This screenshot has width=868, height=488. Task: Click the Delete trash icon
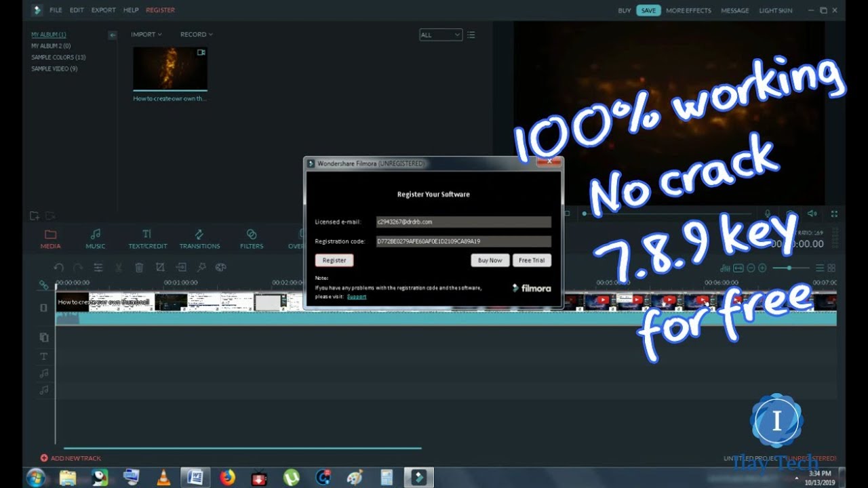tap(139, 268)
